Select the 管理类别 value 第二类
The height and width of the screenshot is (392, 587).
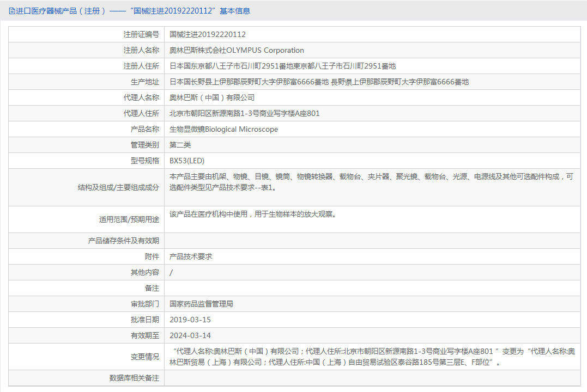point(180,144)
